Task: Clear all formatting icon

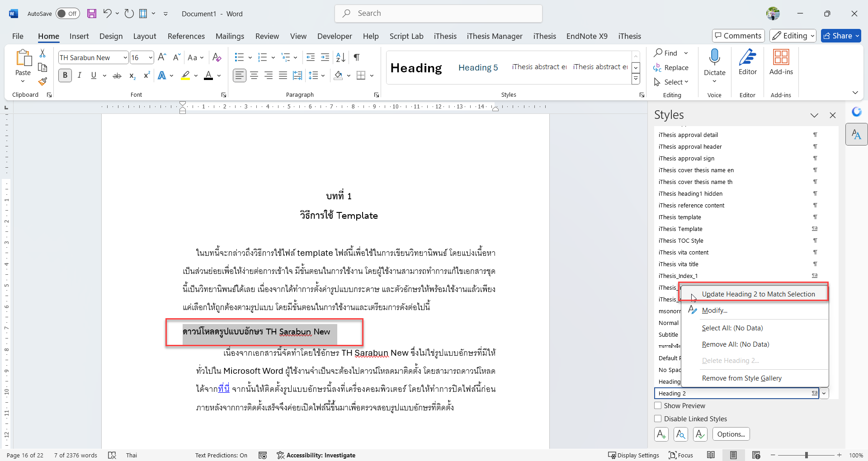Action: coord(217,57)
